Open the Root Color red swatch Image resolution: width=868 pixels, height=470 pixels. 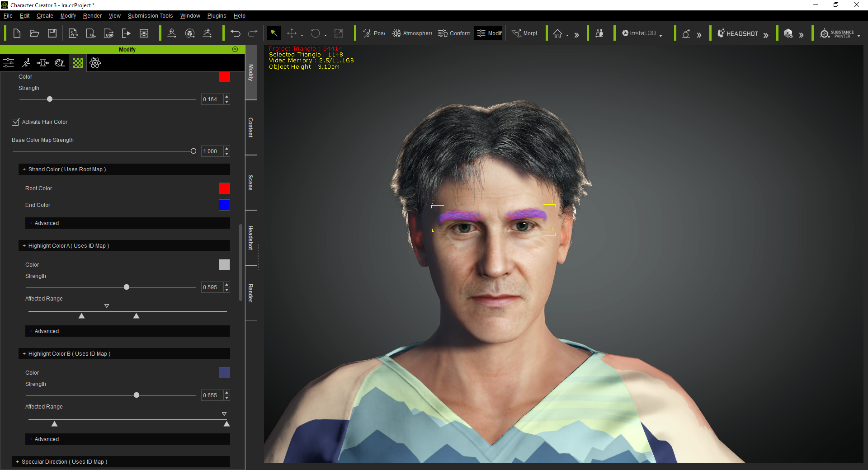pyautogui.click(x=224, y=188)
